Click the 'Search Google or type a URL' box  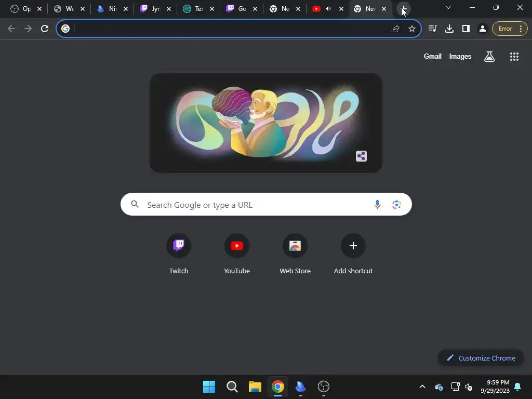[266, 204]
